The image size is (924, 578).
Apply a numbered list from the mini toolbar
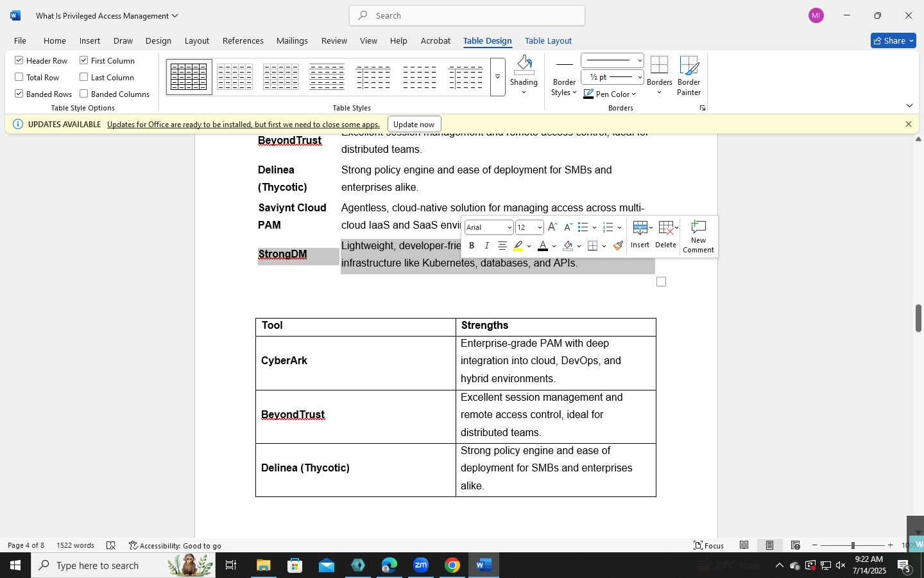click(608, 227)
